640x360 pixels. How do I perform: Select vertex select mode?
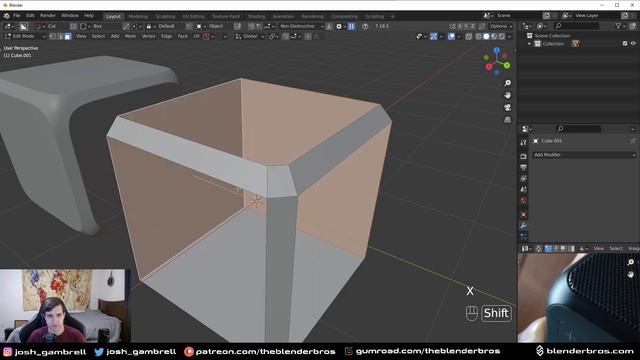click(x=53, y=36)
